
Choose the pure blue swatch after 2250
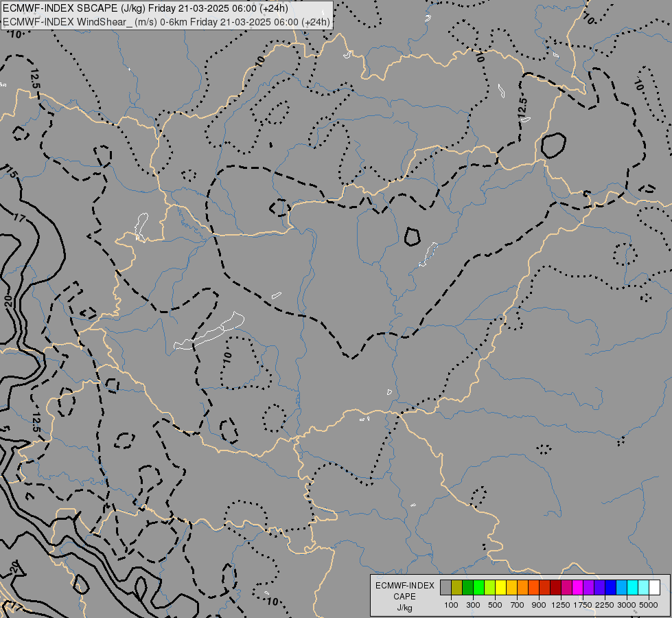pyautogui.click(x=611, y=587)
